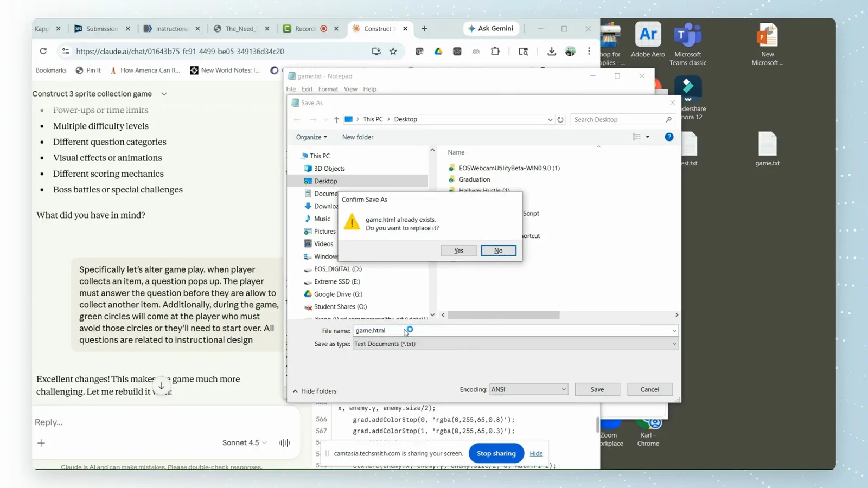The image size is (868, 488).
Task: Click the plus attach icon in Claude
Action: [41, 443]
